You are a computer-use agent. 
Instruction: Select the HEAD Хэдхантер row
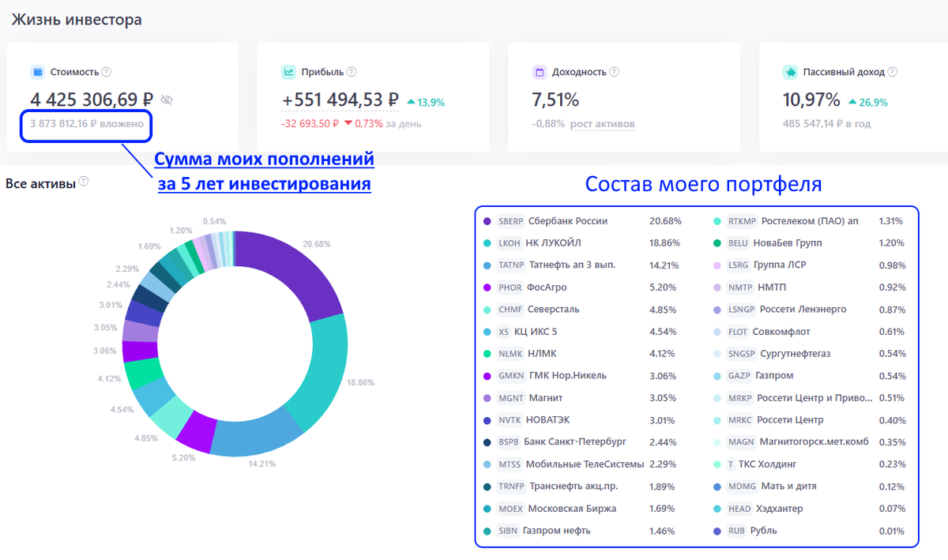pyautogui.click(x=809, y=509)
